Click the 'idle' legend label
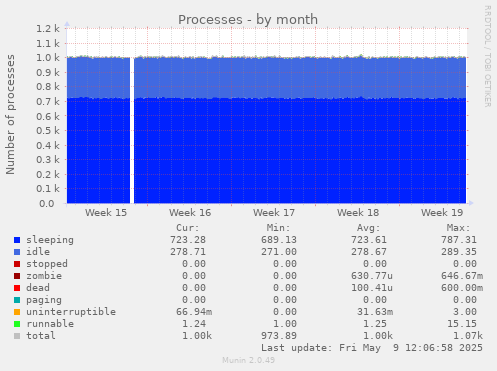This screenshot has height=371, width=497. [38, 252]
